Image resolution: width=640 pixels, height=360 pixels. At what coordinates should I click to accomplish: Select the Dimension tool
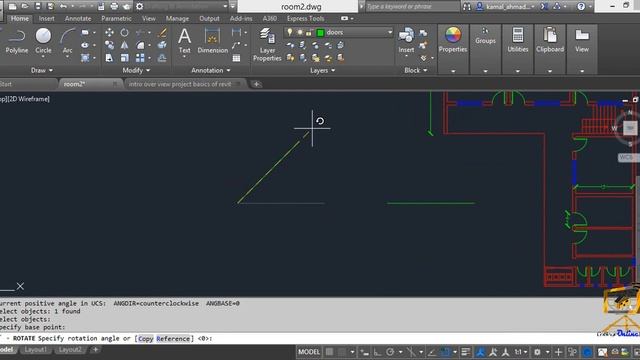click(212, 41)
